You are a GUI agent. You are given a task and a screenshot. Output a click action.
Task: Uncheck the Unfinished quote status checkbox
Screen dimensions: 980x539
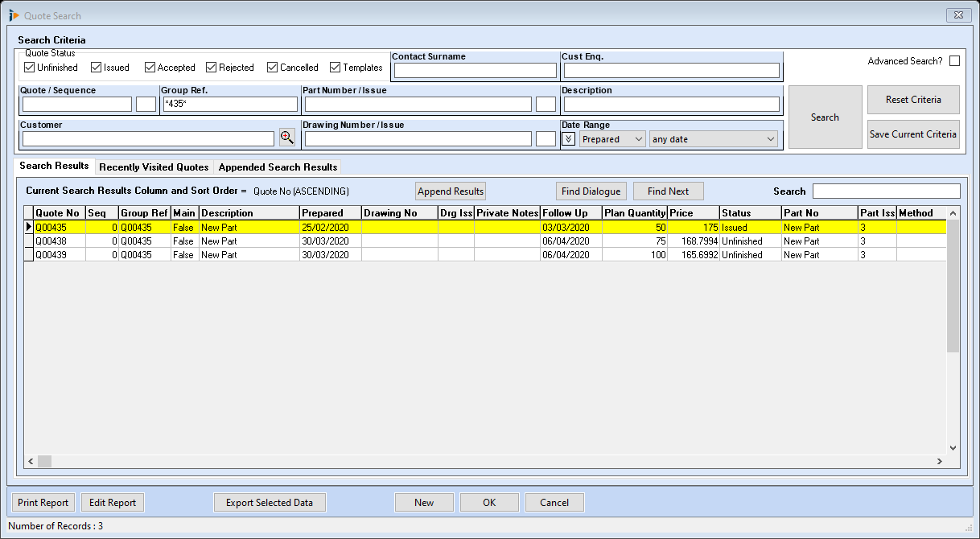(30, 68)
